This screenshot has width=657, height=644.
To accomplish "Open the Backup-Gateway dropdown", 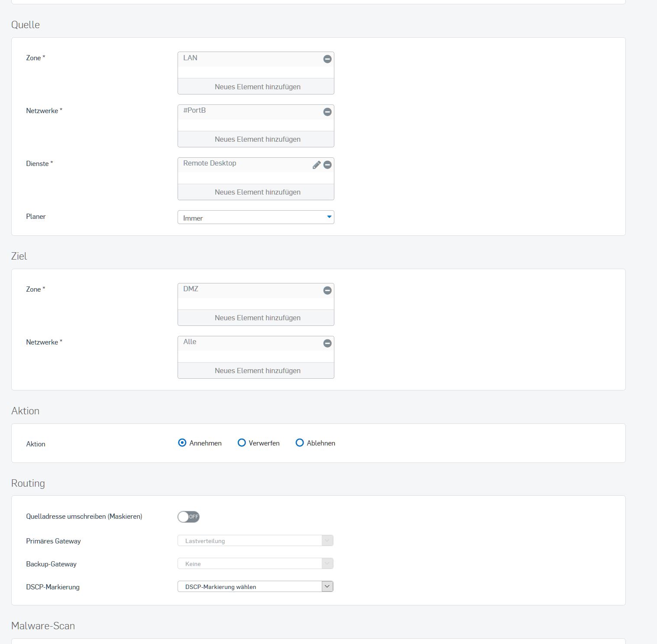I will (x=256, y=563).
